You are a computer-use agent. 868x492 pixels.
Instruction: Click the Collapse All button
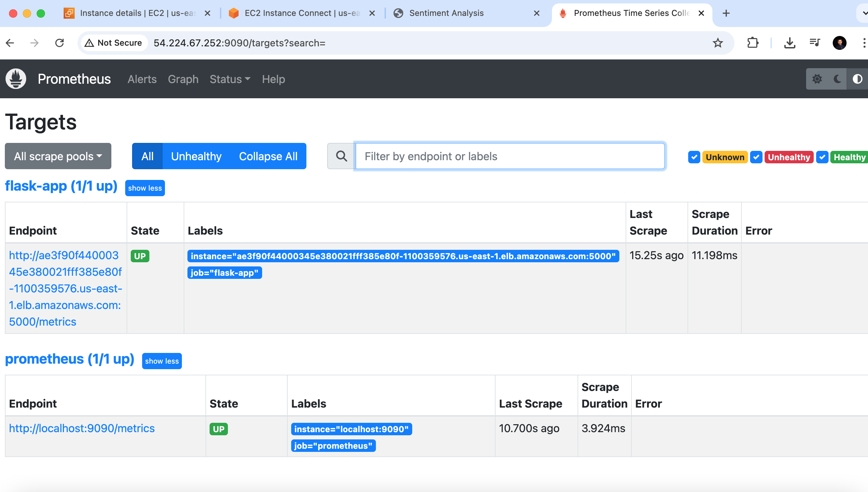point(268,156)
